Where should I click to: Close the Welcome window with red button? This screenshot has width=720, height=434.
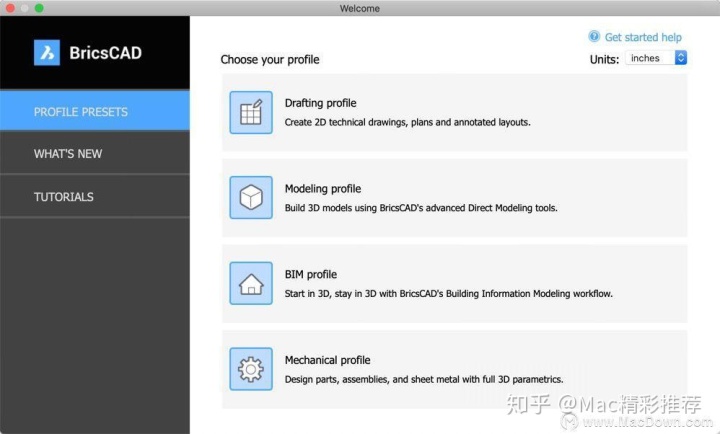tap(10, 8)
